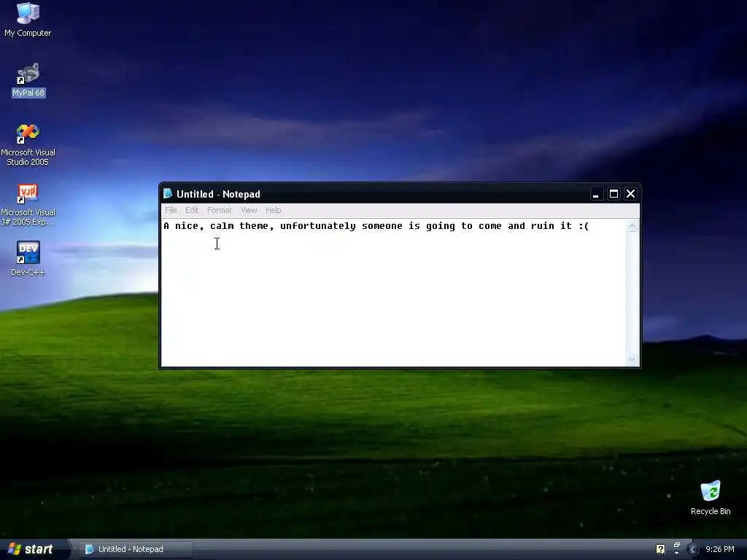Select the Microsoft Visual Studio 2005 shortcut
This screenshot has height=560, width=747.
point(28,144)
